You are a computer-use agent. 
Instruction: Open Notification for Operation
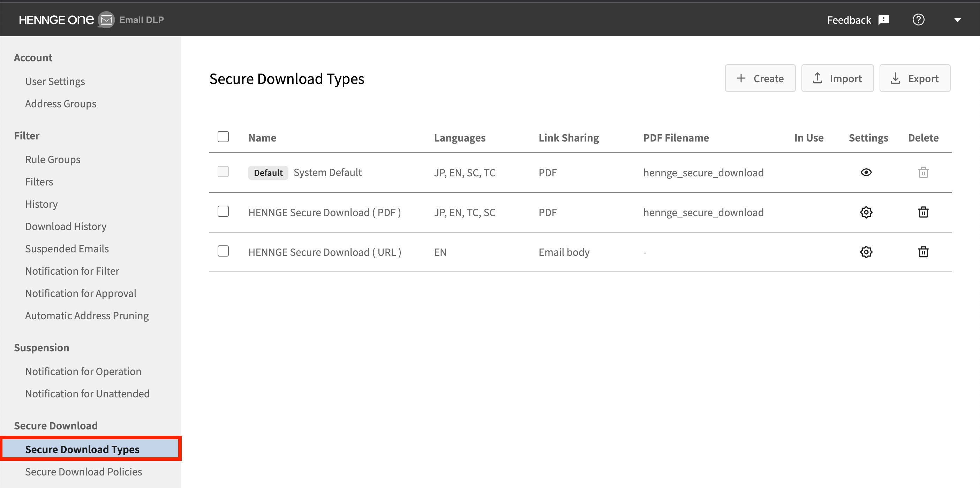[x=83, y=372]
